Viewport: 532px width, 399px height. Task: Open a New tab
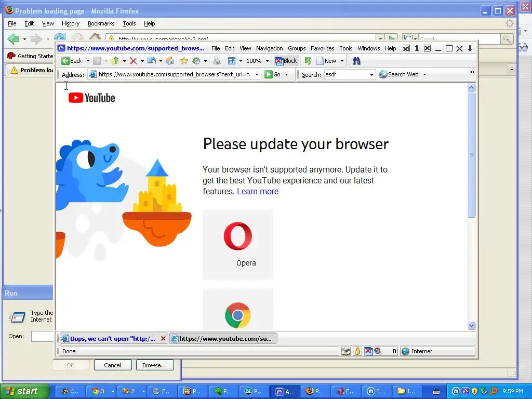tap(326, 61)
